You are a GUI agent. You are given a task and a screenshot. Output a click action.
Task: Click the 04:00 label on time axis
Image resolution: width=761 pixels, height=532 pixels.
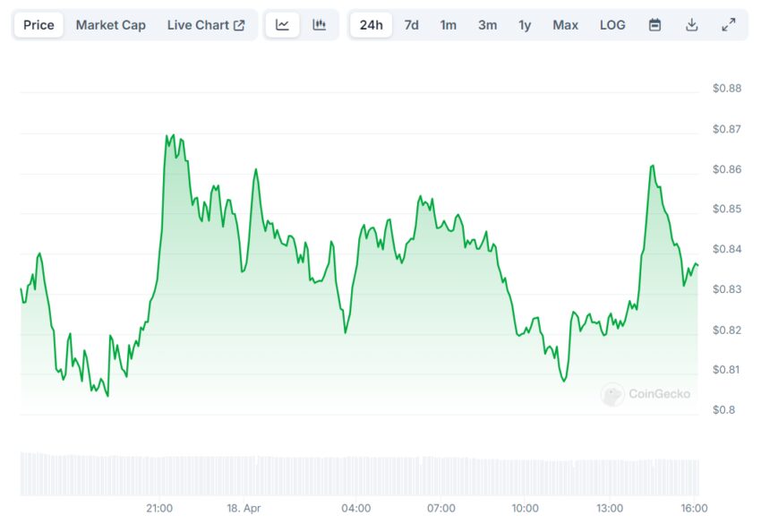coord(355,508)
